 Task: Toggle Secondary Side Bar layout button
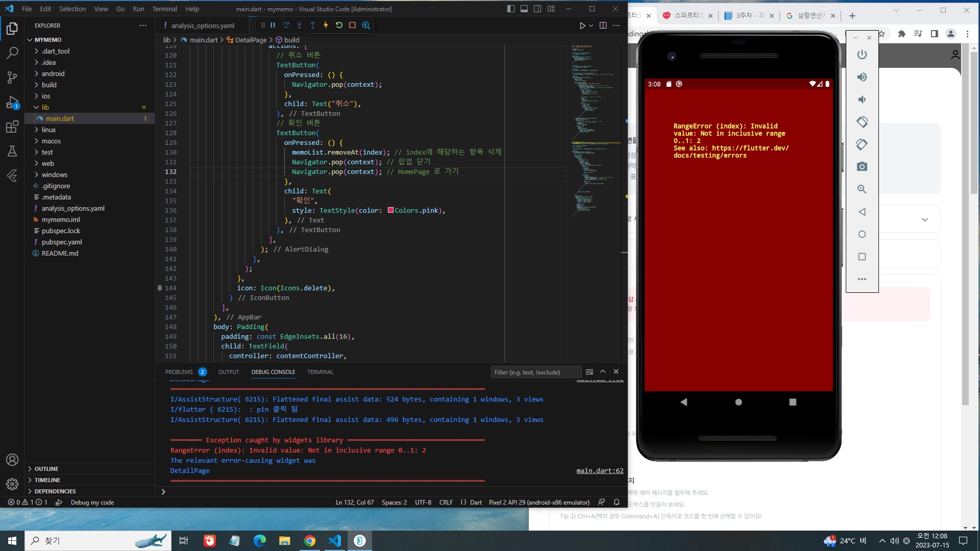pos(537,9)
